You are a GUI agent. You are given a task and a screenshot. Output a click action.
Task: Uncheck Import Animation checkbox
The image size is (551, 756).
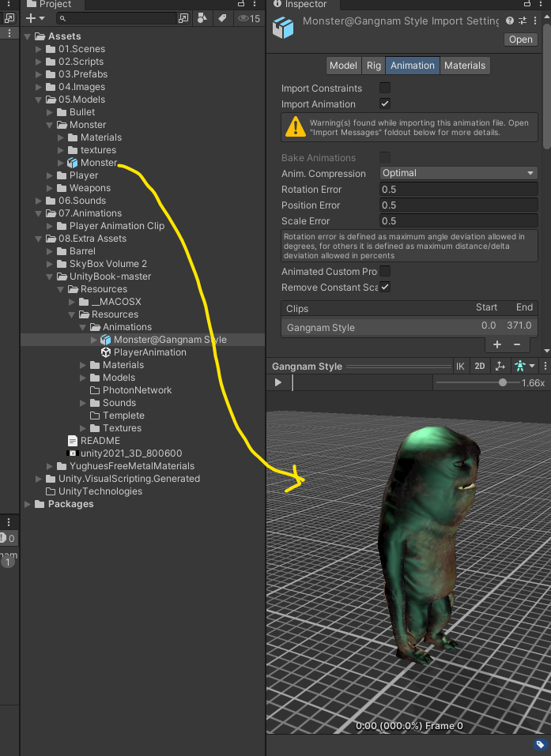coord(384,103)
